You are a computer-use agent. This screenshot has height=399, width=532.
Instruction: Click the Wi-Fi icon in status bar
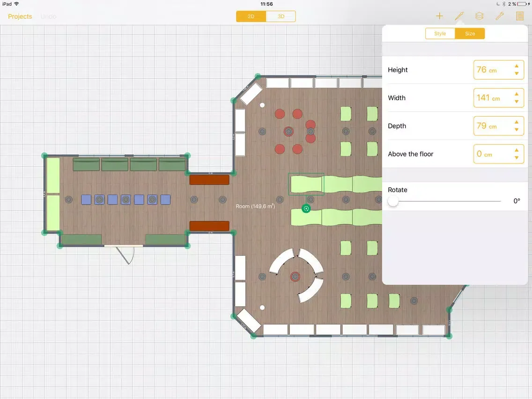click(16, 4)
